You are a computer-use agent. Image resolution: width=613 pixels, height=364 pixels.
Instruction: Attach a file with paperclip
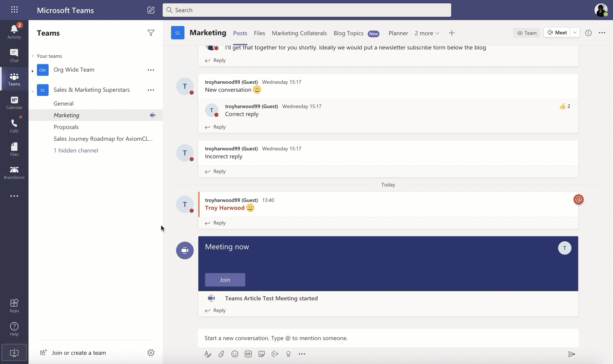(x=221, y=354)
